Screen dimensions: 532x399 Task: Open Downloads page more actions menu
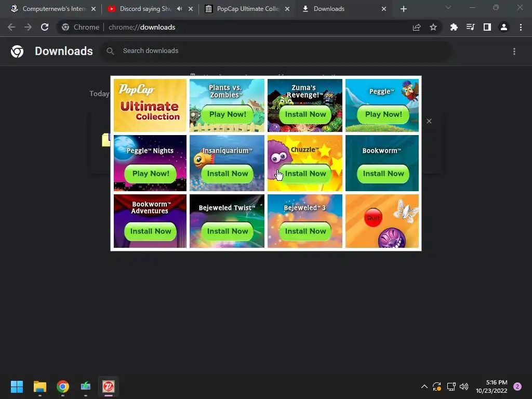[514, 51]
